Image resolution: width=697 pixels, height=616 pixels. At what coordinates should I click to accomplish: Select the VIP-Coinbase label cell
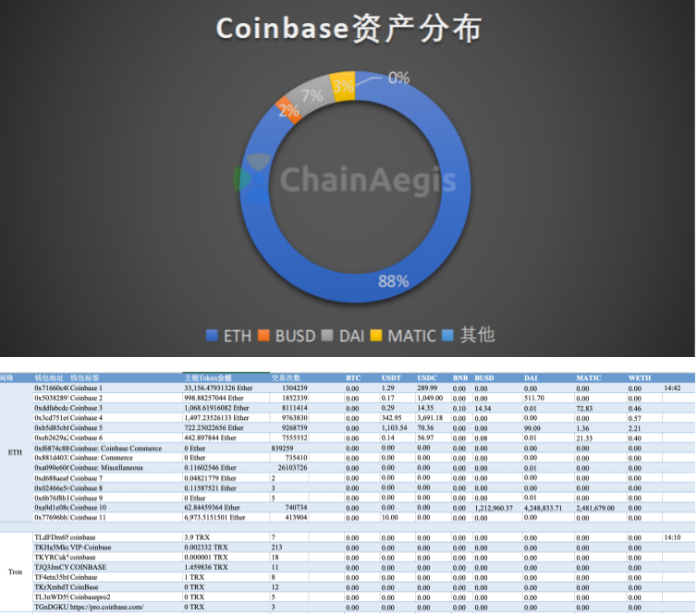(126, 548)
